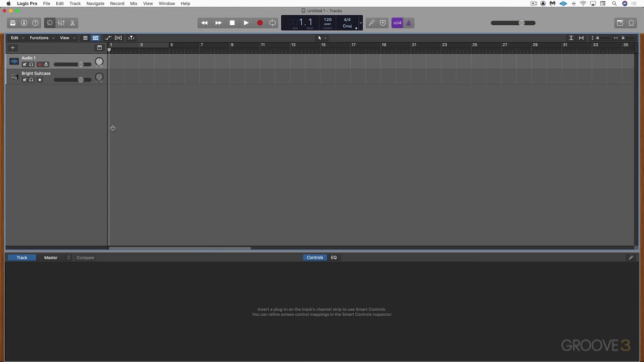Adjust the master volume slider
This screenshot has height=362, width=644.
pyautogui.click(x=513, y=23)
